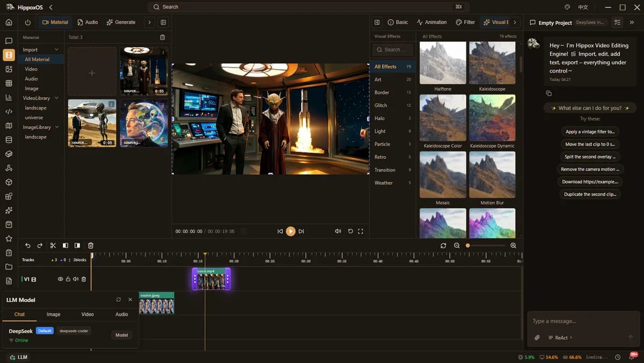Undo the last timeline action
Screen dimensions: 644x363
point(28,245)
